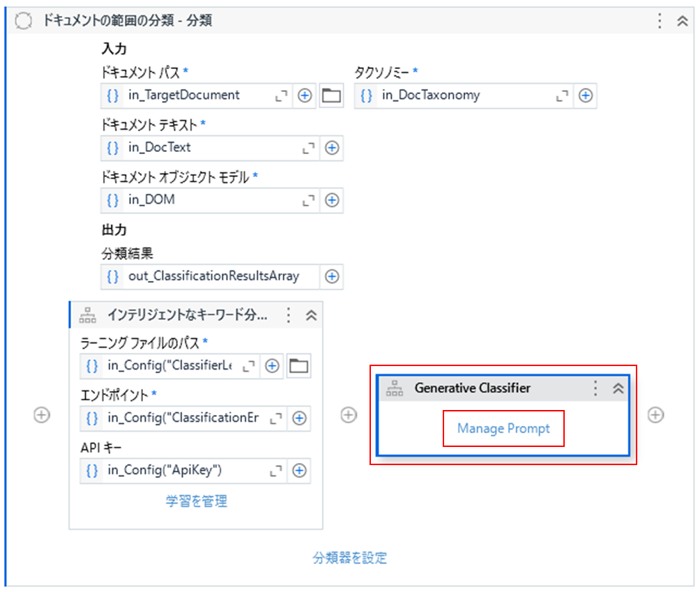Click the ドキュメント パス label
The image size is (700, 592).
[x=141, y=72]
